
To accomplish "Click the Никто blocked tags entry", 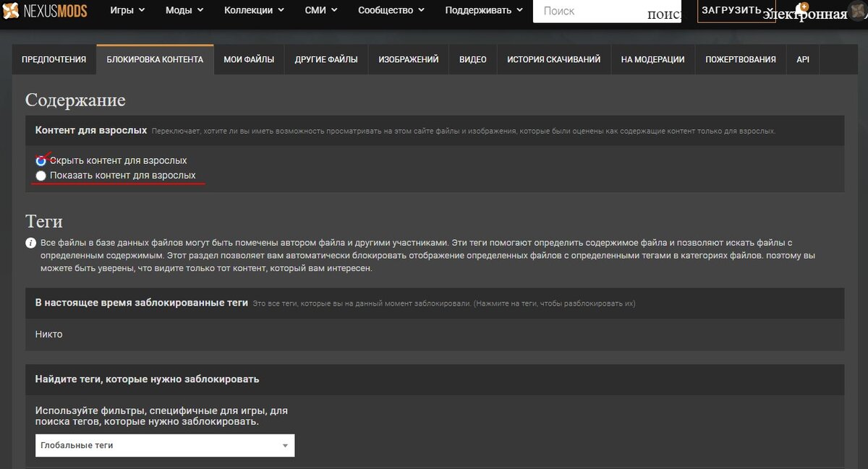I will coord(49,335).
